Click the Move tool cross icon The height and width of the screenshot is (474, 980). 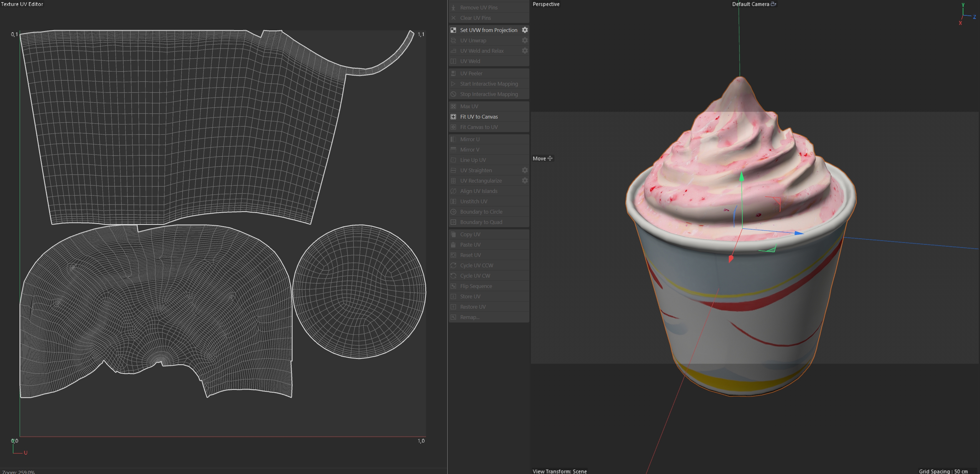(550, 158)
